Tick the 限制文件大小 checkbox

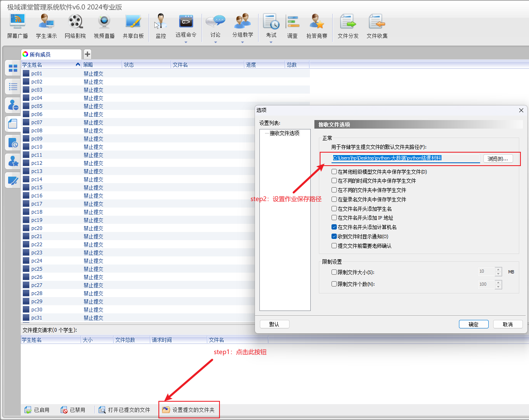pos(334,272)
